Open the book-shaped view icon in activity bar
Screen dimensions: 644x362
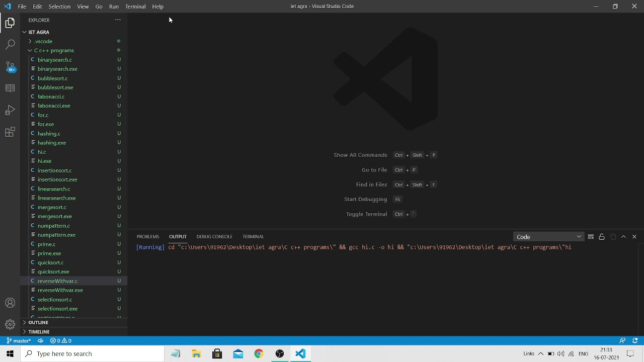click(x=10, y=88)
